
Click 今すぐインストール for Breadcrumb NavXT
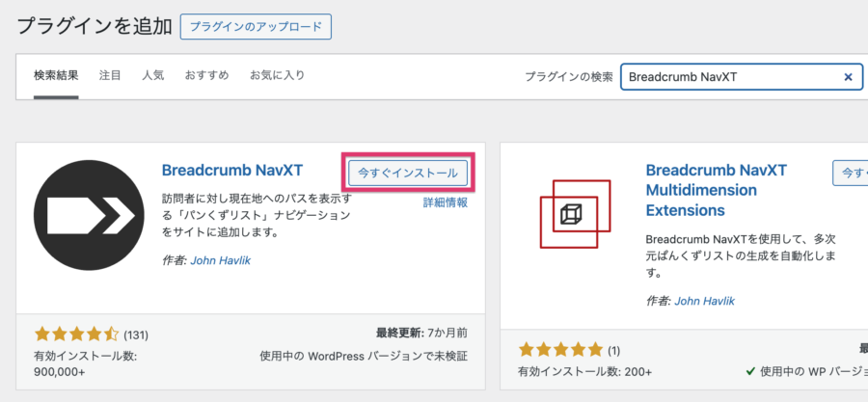409,173
